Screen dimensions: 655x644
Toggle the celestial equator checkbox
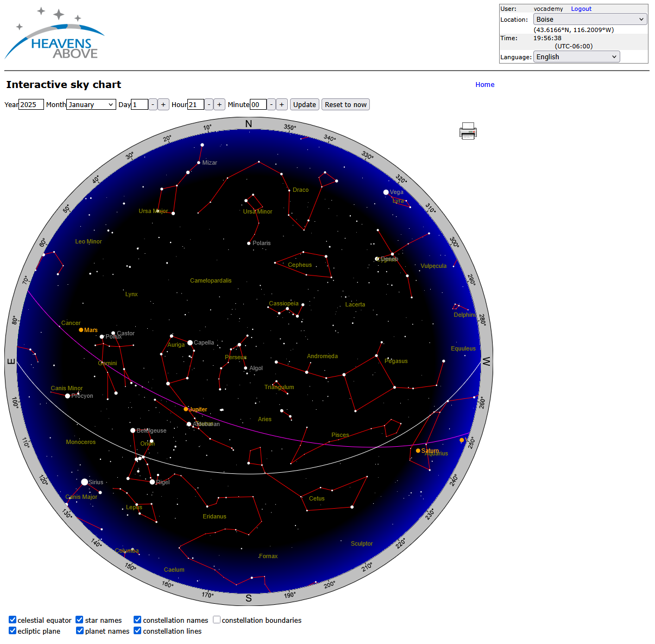(x=12, y=620)
